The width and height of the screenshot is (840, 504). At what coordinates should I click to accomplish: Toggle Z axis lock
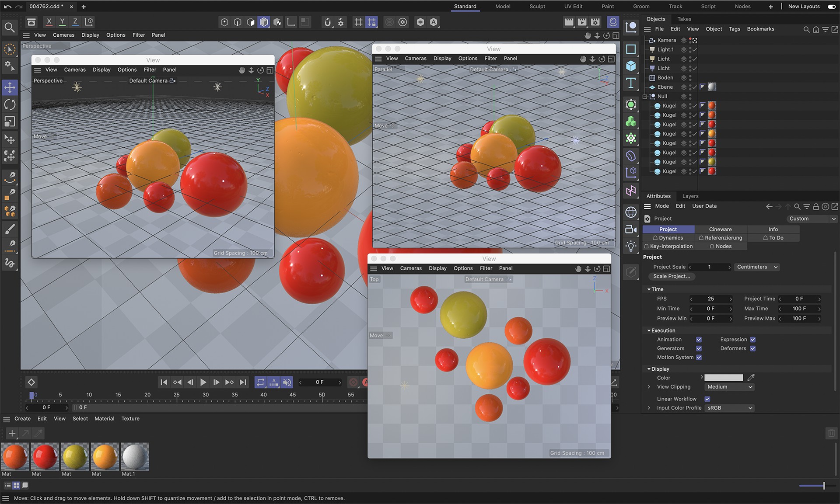(75, 22)
